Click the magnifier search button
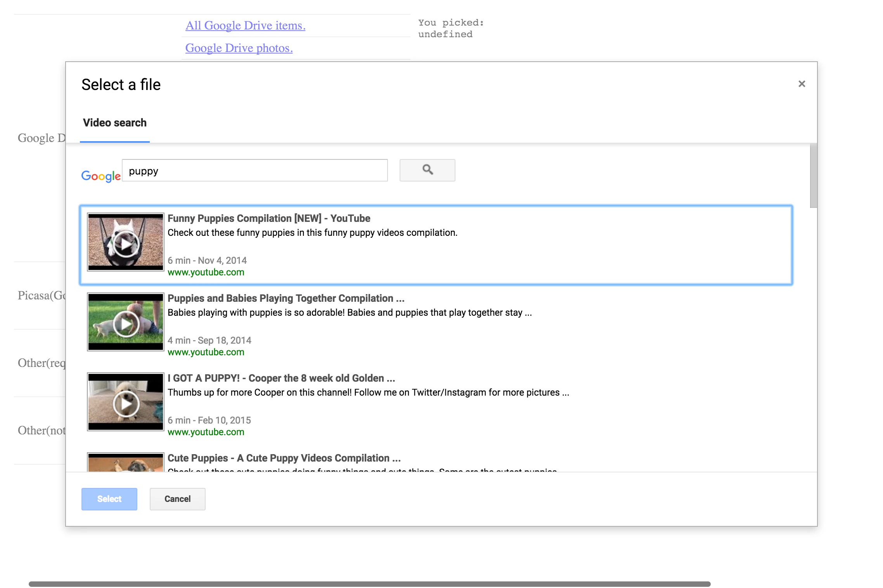This screenshot has height=588, width=883. coord(427,170)
